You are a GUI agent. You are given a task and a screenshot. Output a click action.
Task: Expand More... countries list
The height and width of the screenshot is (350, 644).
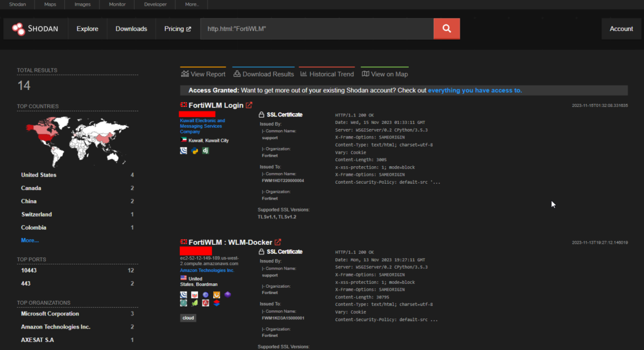30,240
